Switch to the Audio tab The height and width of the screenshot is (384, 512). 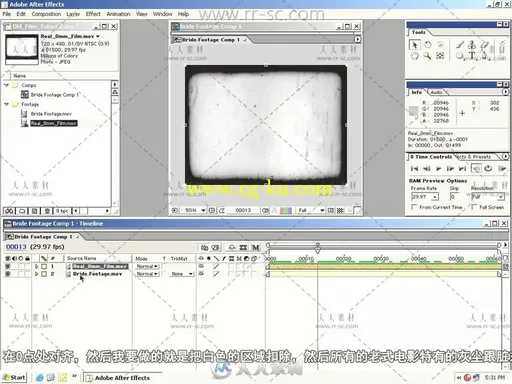[436, 92]
